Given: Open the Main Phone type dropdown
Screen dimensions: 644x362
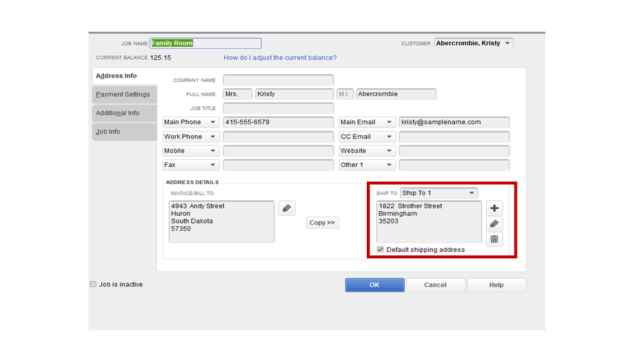Looking at the screenshot, I should 190,122.
